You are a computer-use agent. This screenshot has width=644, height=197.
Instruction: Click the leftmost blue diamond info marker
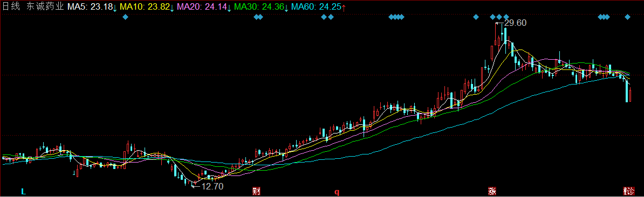[126, 17]
